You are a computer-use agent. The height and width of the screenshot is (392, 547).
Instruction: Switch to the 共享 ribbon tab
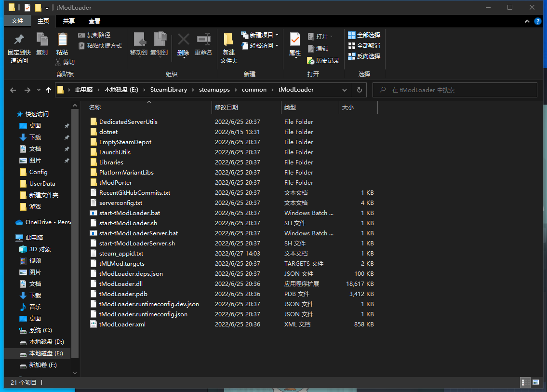point(69,21)
